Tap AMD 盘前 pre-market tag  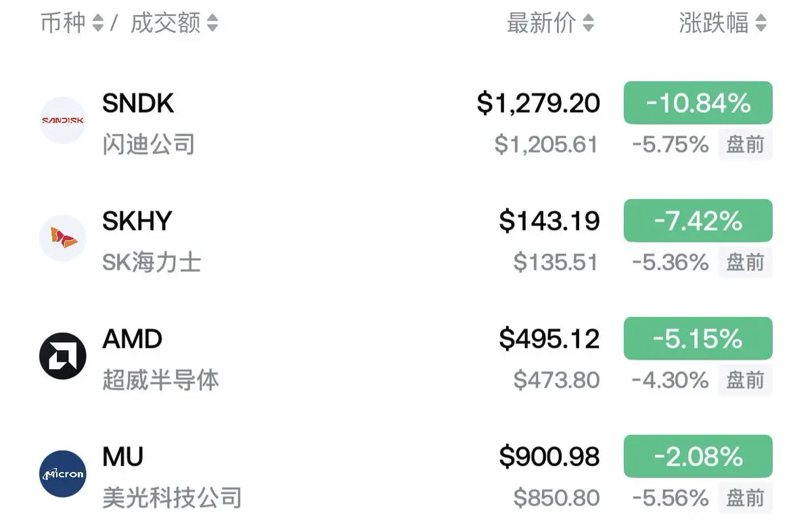(745, 380)
